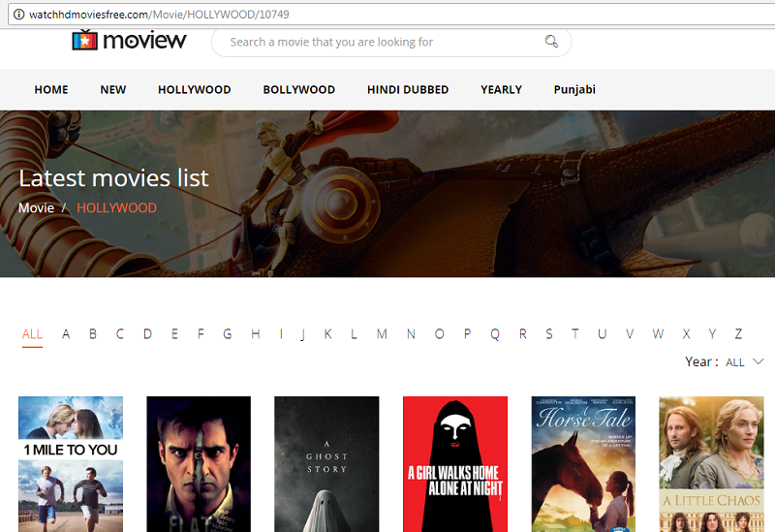This screenshot has width=775, height=532.
Task: Open the YEARLY menu item
Action: (501, 89)
